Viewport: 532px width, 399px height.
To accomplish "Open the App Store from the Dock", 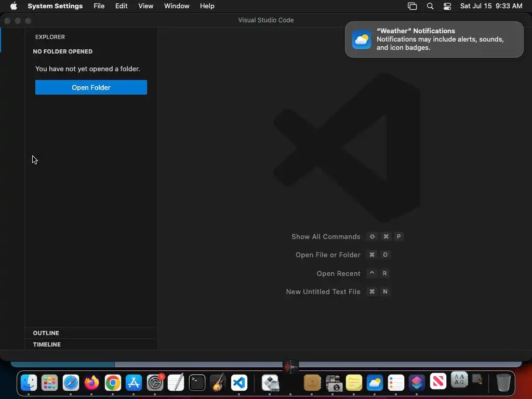I will 134,383.
